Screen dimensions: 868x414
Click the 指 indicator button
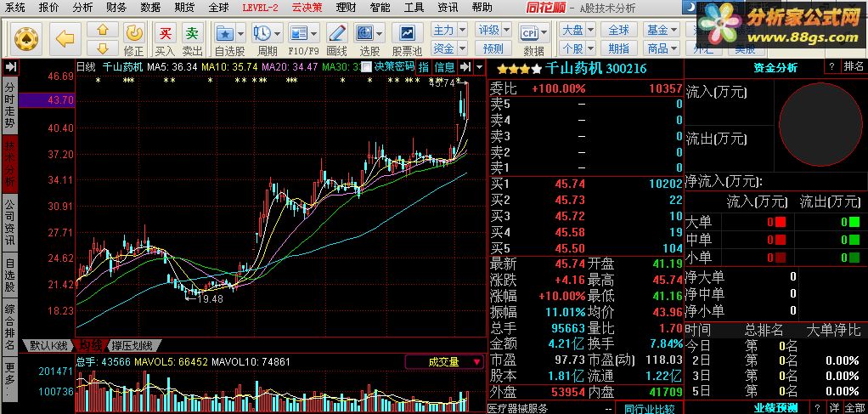pyautogui.click(x=424, y=67)
